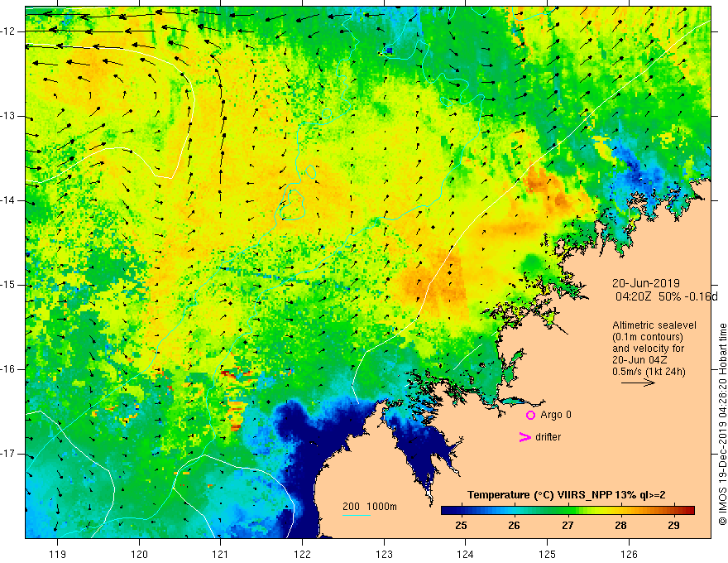Click the longitude axis label 123

pyautogui.click(x=384, y=554)
